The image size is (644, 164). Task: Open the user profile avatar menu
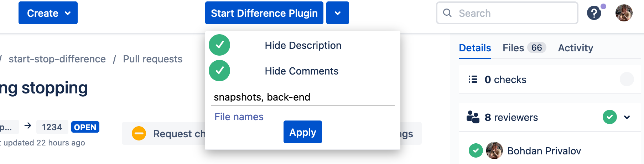tap(624, 13)
